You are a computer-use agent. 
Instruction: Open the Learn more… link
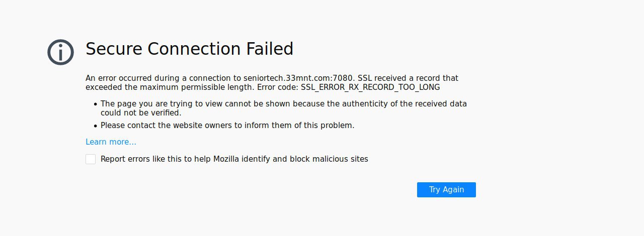[x=111, y=142]
